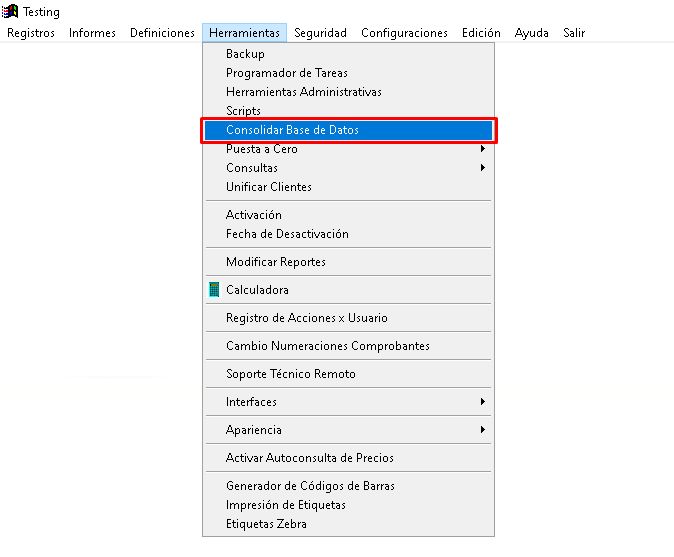Open the Backup menu entry
674x557 pixels.
245,54
